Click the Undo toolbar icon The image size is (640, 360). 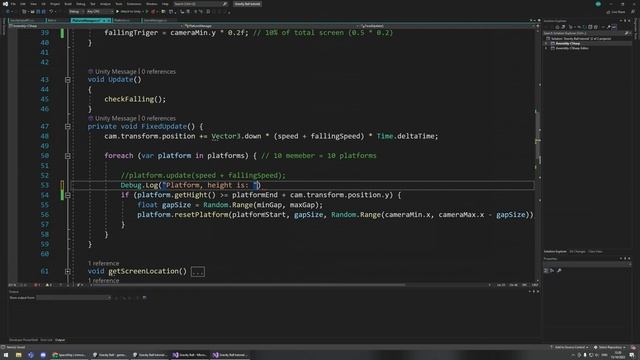click(51, 11)
